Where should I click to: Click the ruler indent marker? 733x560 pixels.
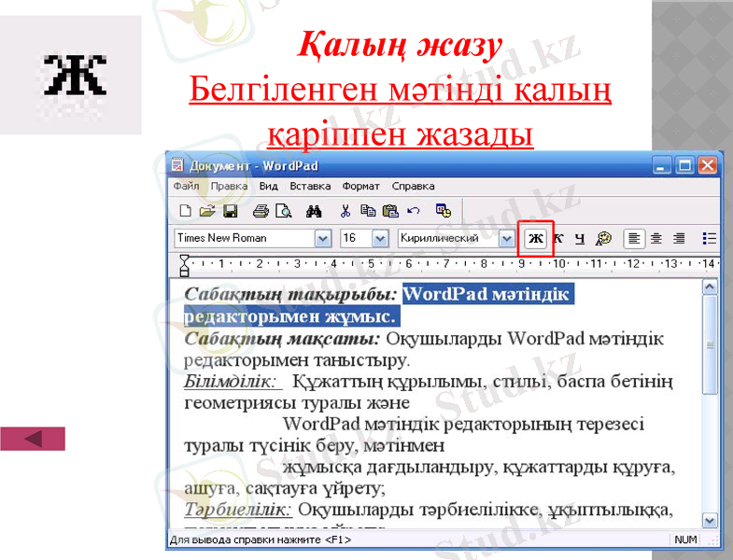click(185, 265)
